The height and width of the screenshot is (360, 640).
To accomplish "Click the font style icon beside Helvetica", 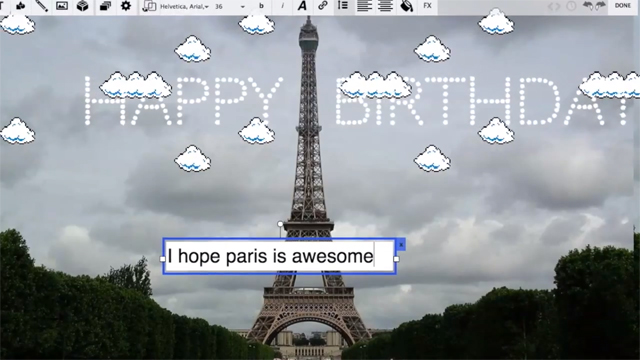I will pos(149,6).
